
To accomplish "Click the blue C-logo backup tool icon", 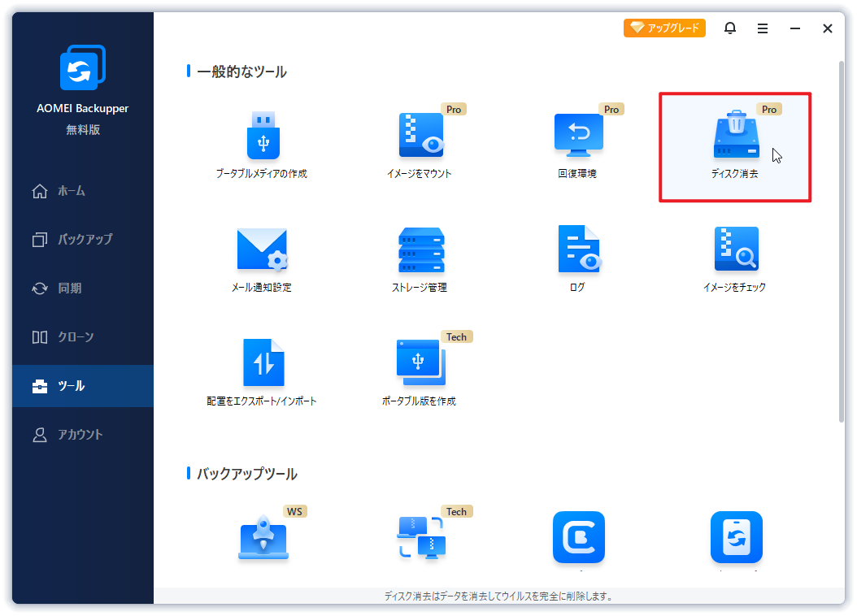I will coord(579,537).
